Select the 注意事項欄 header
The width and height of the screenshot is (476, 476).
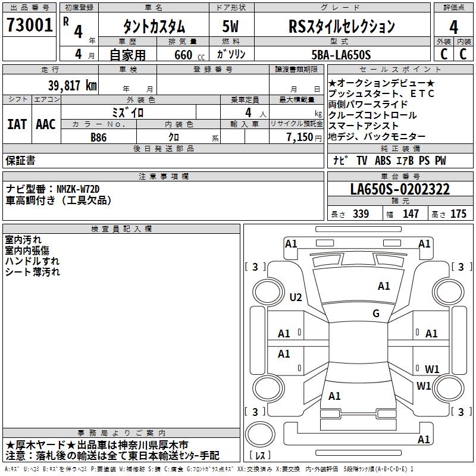[x=164, y=176]
